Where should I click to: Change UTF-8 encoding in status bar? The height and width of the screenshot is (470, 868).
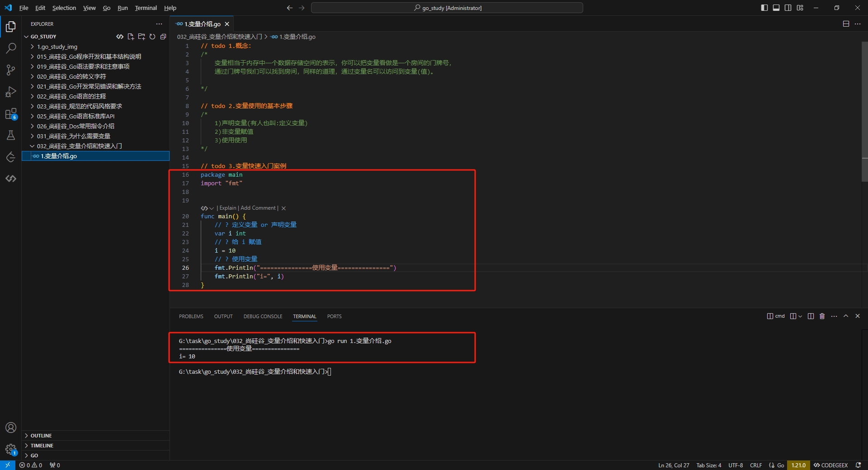coord(736,465)
